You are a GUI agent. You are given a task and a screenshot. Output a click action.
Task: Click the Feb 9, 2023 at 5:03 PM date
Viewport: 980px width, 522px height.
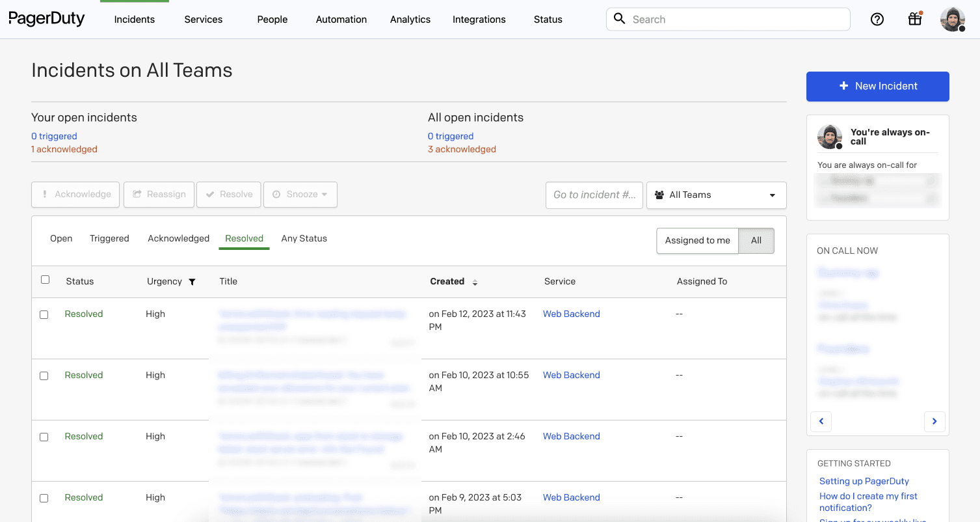[x=475, y=504]
